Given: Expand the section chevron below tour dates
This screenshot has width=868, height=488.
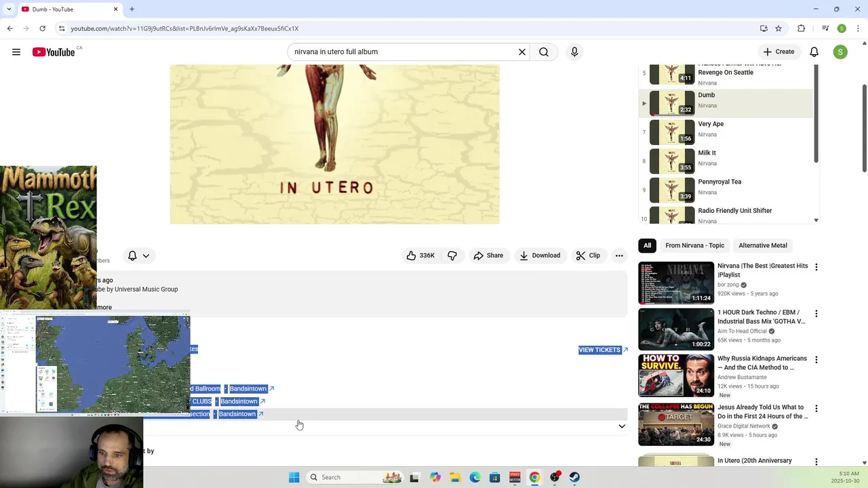Looking at the screenshot, I should [x=621, y=426].
